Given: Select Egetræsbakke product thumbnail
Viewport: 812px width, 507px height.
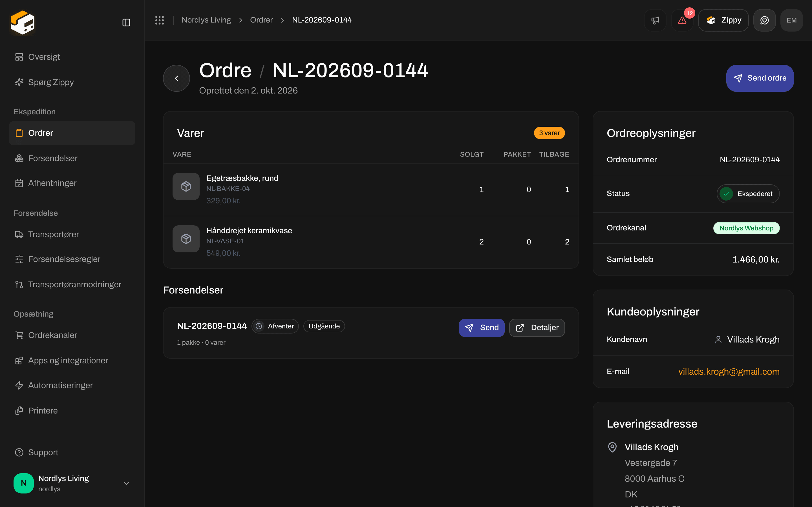Looking at the screenshot, I should tap(186, 186).
